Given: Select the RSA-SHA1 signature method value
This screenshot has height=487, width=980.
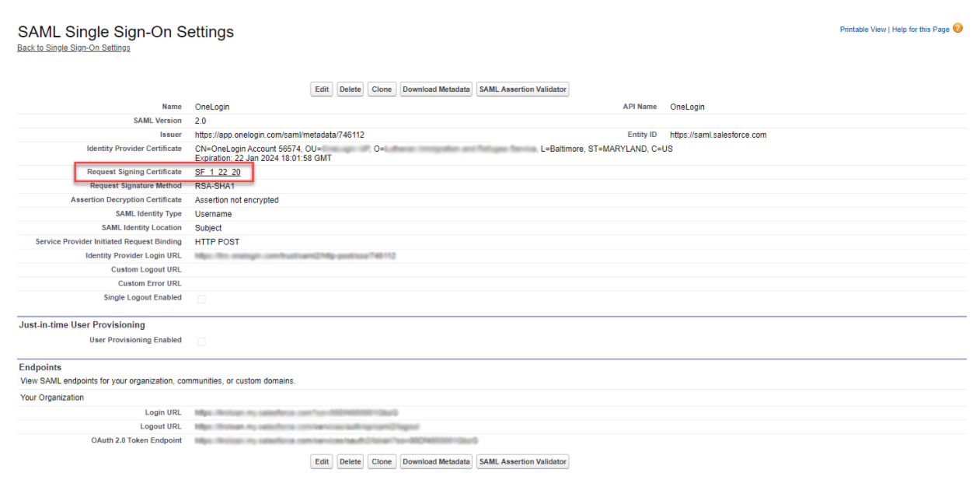Looking at the screenshot, I should click(x=214, y=186).
